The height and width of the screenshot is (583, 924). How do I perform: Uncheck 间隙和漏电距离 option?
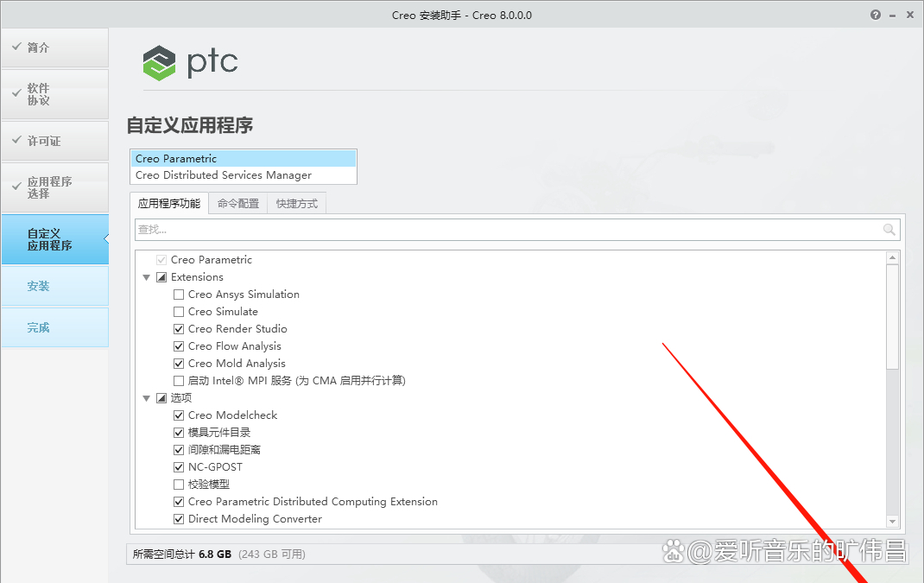(179, 450)
